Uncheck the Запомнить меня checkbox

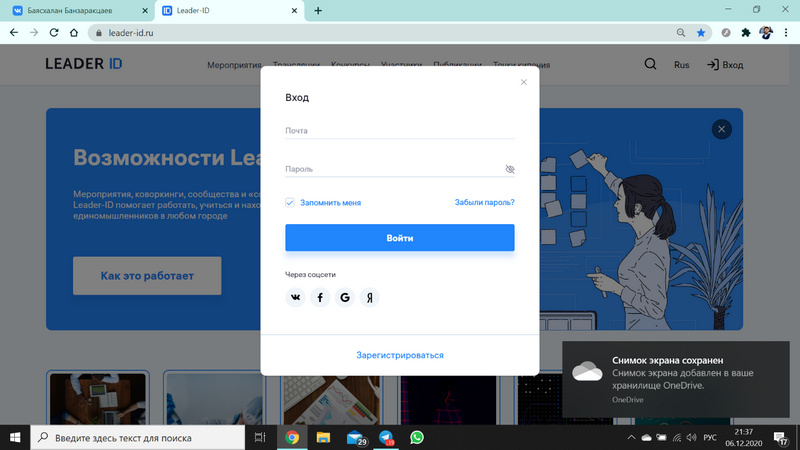(x=290, y=202)
